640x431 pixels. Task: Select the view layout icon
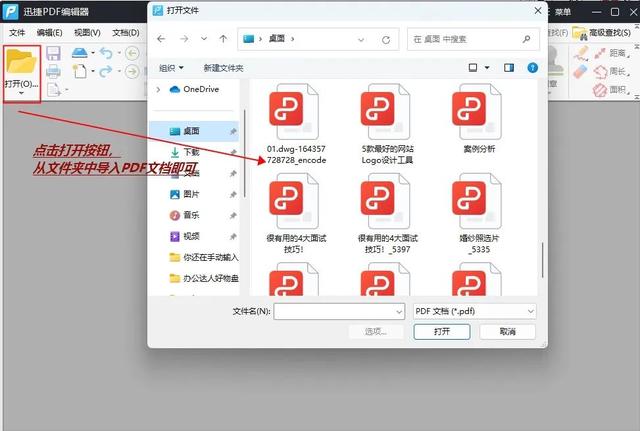(473, 68)
